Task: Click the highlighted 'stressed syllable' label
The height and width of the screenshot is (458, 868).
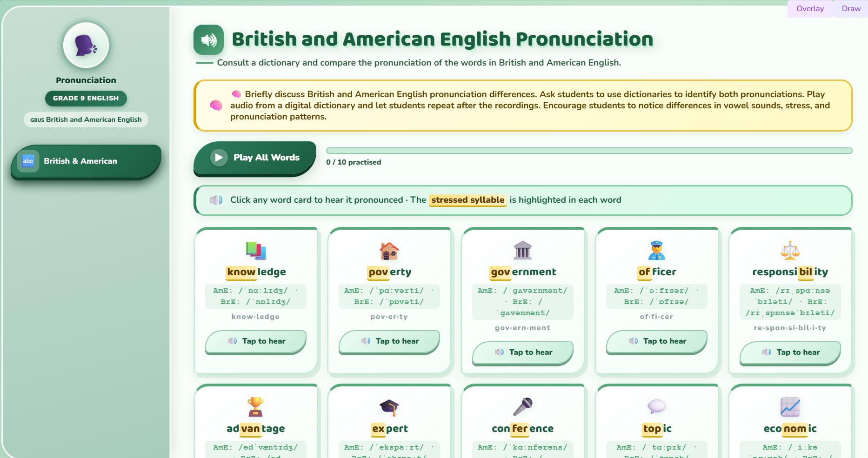Action: pos(467,200)
